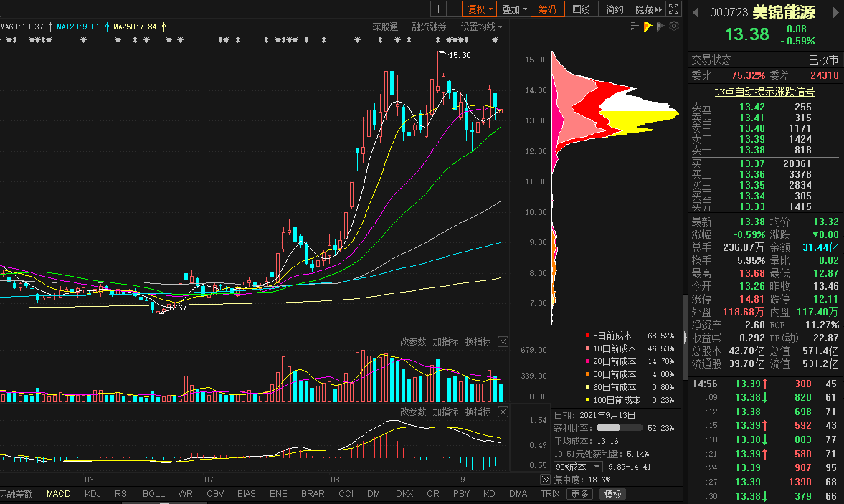Open 90%成本 cost range combo box
844x504 pixels.
click(x=578, y=467)
